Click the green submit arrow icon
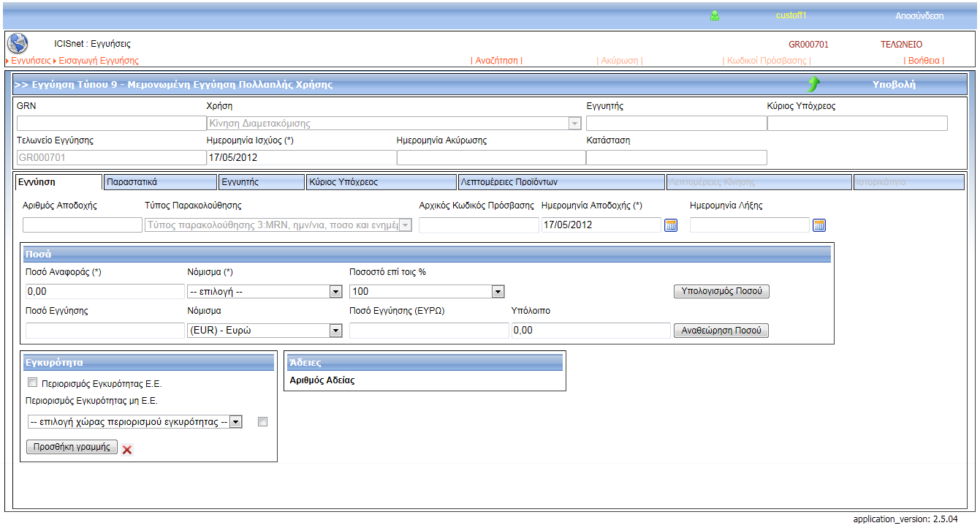980x531 pixels. [814, 84]
